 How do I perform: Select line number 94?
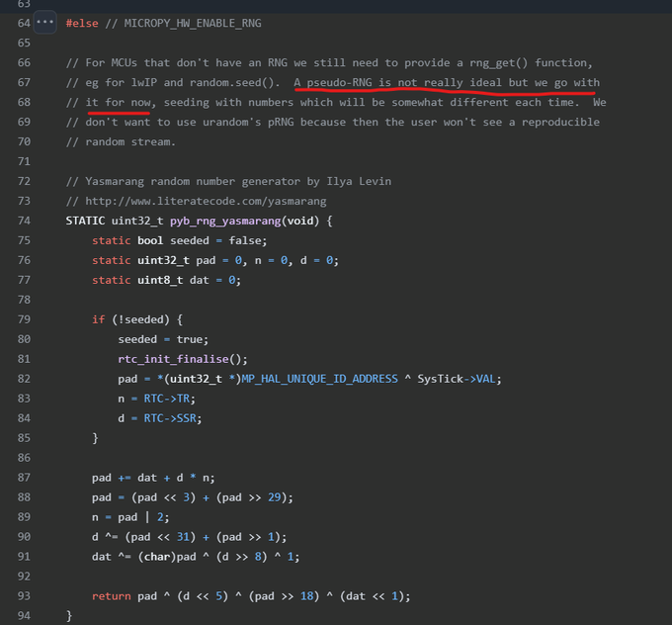pos(24,615)
